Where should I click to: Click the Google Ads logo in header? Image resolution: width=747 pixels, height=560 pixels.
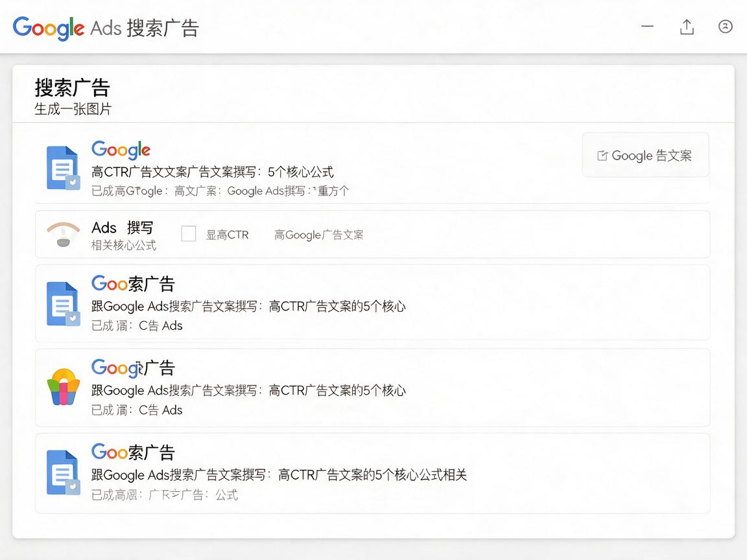[105, 28]
